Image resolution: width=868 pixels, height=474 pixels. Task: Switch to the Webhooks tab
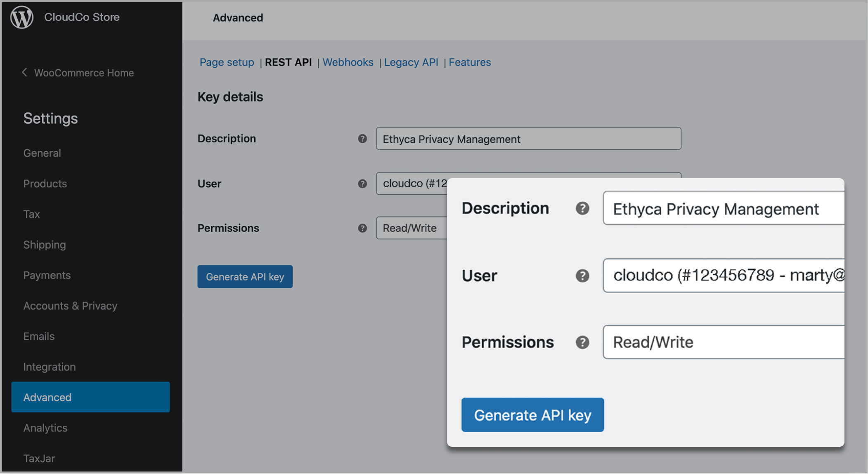coord(348,62)
